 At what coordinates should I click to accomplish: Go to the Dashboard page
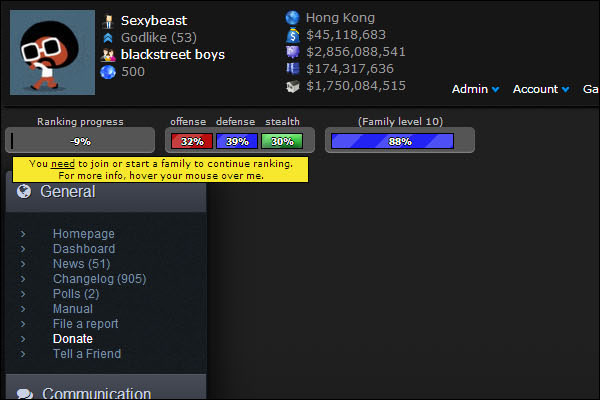click(84, 249)
